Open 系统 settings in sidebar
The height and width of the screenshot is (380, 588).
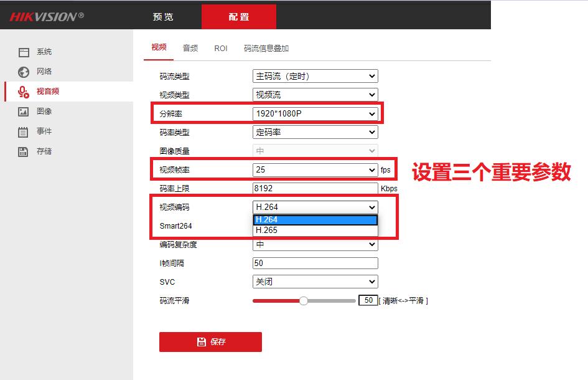tap(44, 52)
